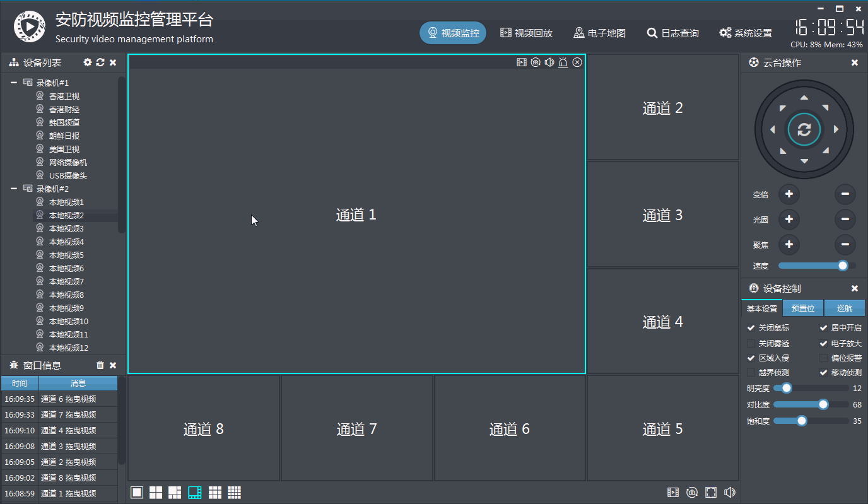Open fullscreen mode from bottom toolbar
This screenshot has width=868, height=504.
click(711, 492)
